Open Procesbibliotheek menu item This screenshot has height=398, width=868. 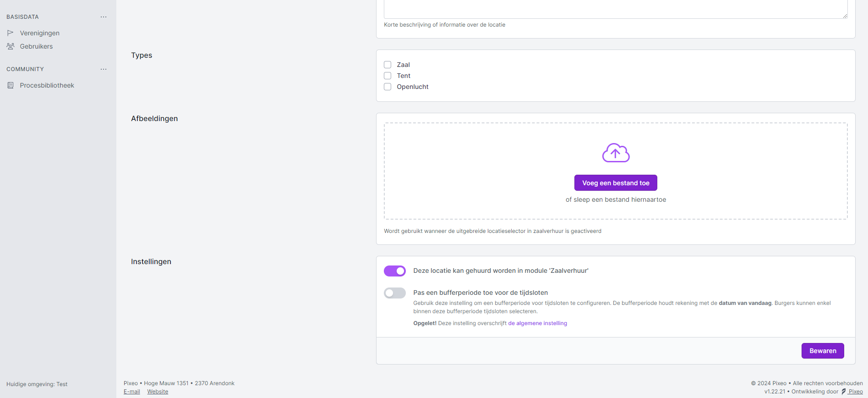click(x=47, y=85)
